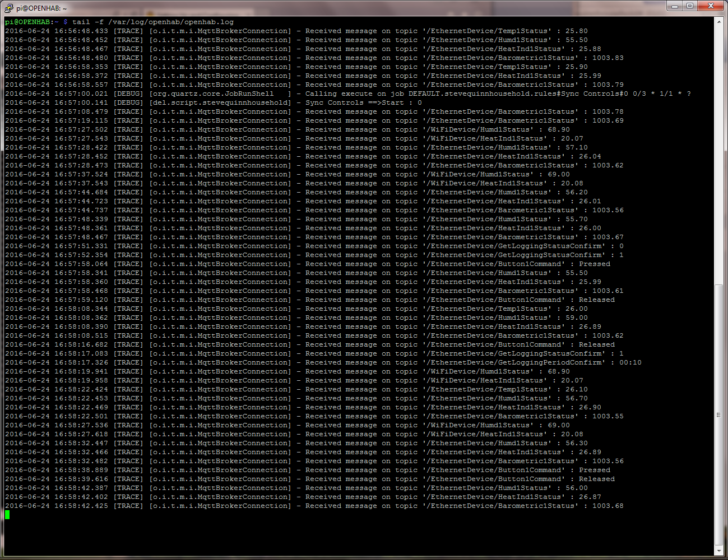Open the PuTTY system menu icon
Screen dimensions: 728x560
tap(8, 8)
